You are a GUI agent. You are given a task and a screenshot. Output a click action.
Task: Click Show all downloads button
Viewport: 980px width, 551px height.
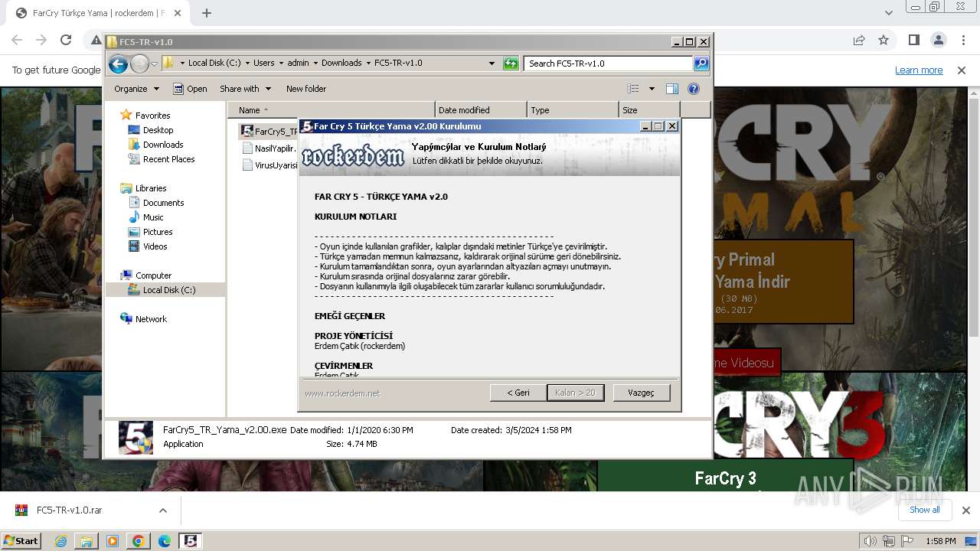point(924,510)
